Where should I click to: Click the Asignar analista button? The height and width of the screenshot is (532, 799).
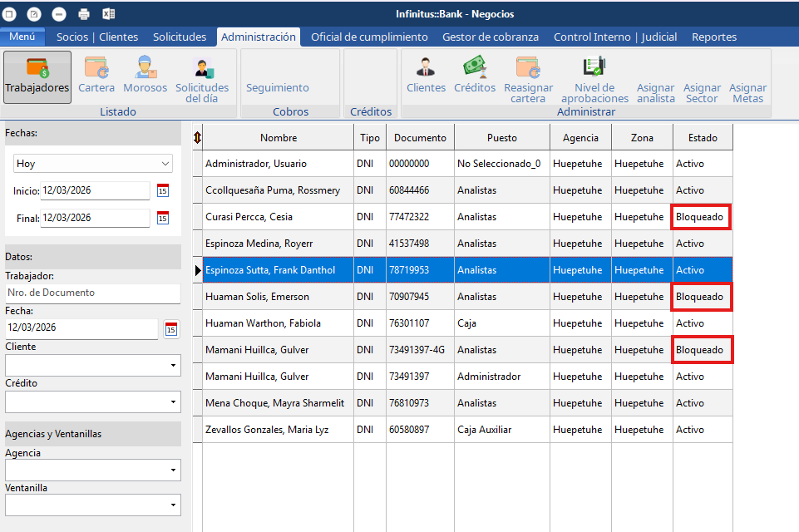click(655, 92)
